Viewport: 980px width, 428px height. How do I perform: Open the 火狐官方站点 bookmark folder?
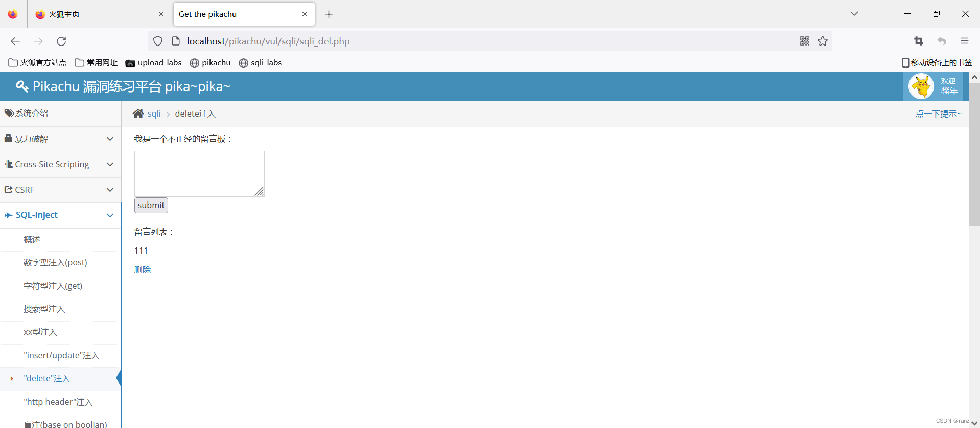tap(37, 63)
